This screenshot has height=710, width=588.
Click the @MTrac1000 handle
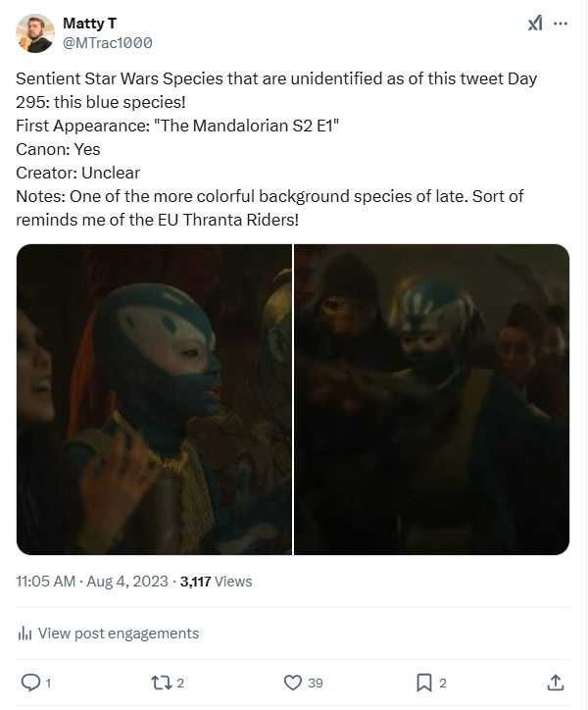107,42
